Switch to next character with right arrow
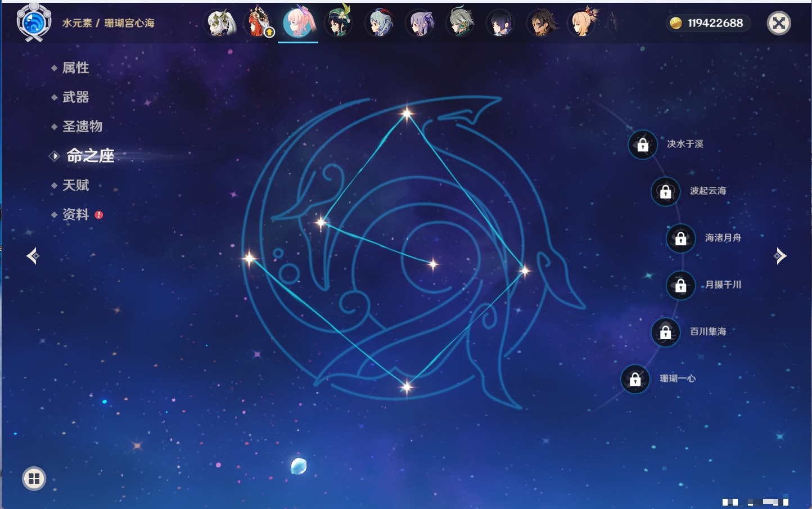Screen dimensions: 812x509 point(780,256)
